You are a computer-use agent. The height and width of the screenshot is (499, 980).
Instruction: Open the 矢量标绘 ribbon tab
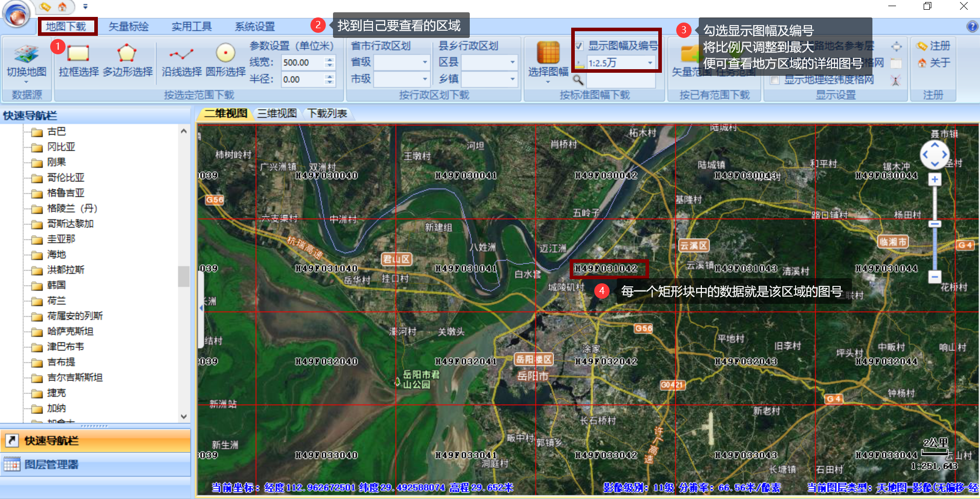coord(129,26)
